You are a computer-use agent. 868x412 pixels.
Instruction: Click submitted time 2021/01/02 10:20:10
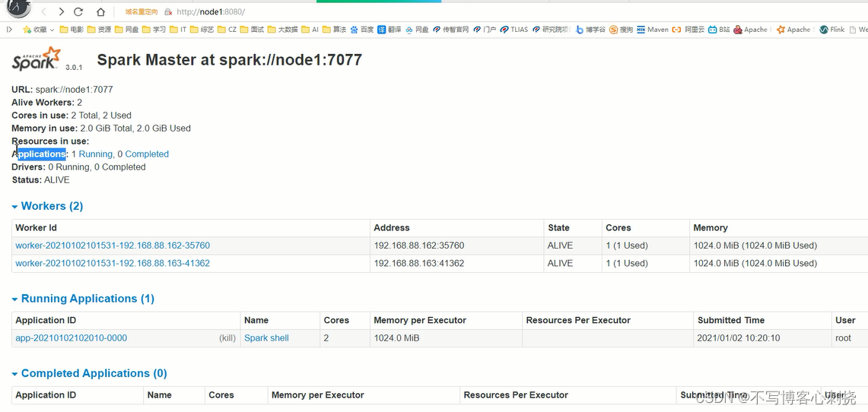[x=739, y=338]
